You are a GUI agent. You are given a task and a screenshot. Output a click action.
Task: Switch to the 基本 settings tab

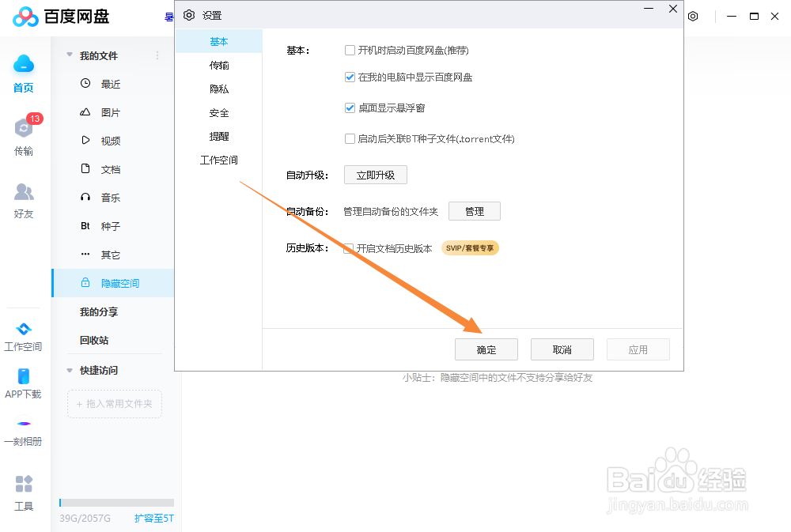[x=219, y=41]
